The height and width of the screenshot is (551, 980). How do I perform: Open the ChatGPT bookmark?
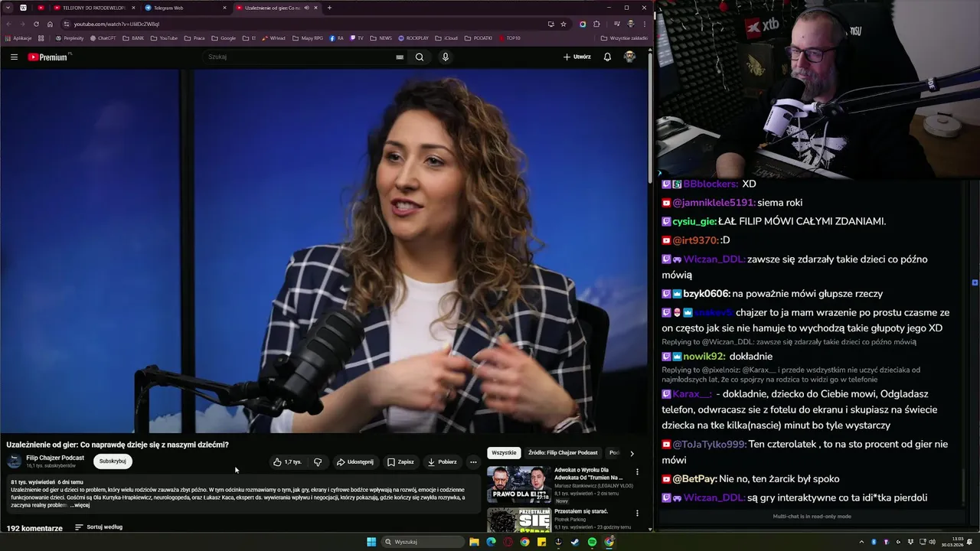tap(103, 37)
